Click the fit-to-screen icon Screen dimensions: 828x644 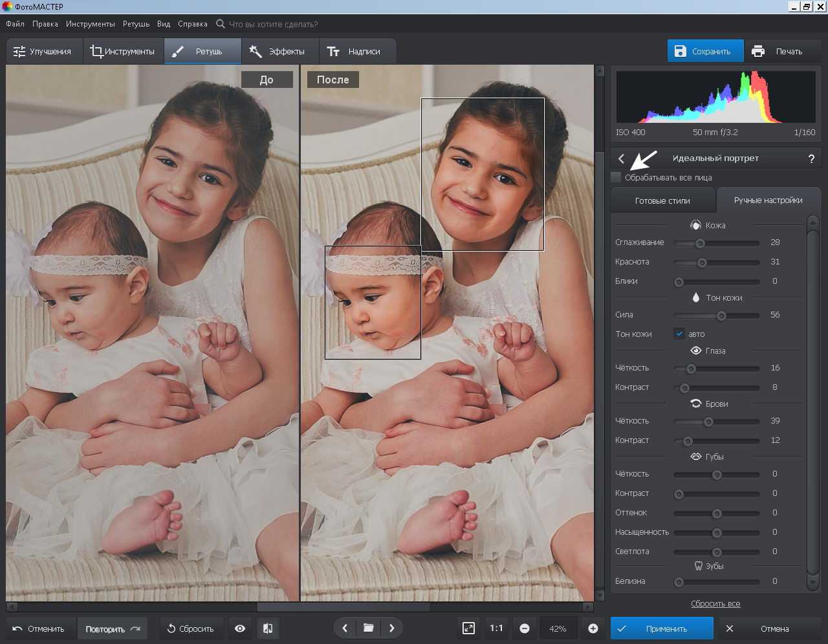(468, 628)
